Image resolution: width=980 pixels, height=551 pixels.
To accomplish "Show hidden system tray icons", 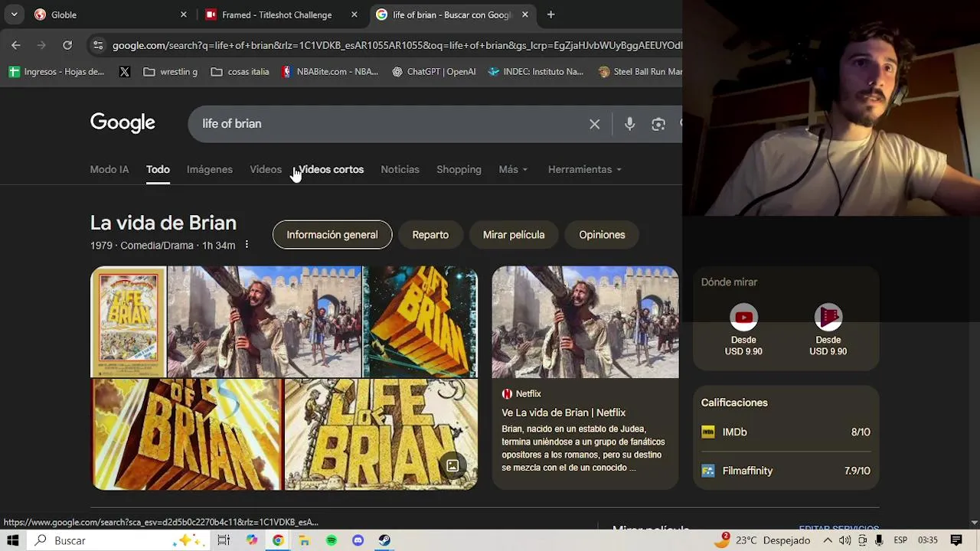I will pyautogui.click(x=828, y=540).
